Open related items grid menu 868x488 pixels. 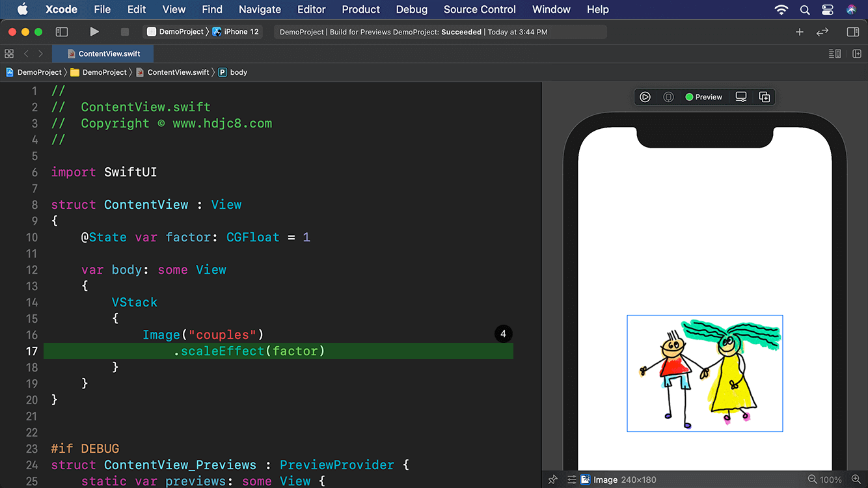click(9, 53)
